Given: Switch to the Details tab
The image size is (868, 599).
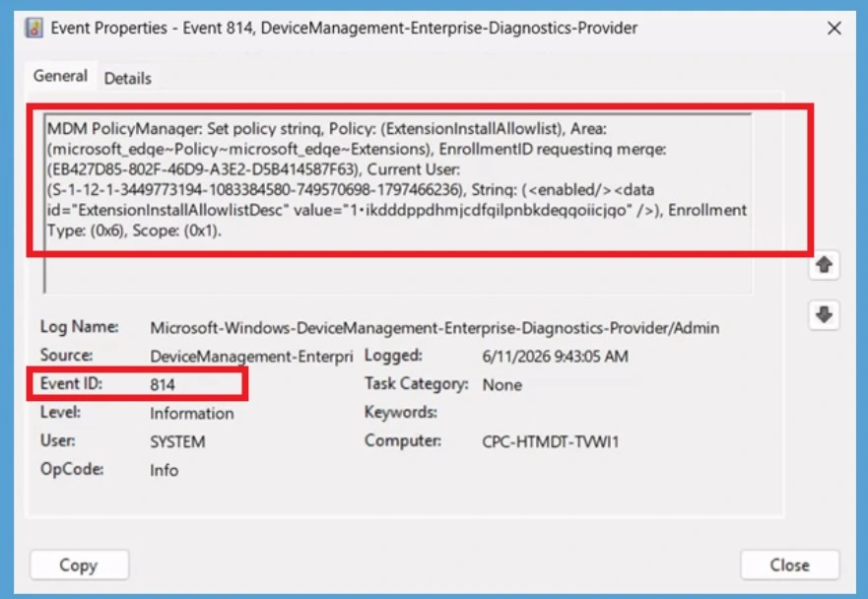Looking at the screenshot, I should pos(127,78).
